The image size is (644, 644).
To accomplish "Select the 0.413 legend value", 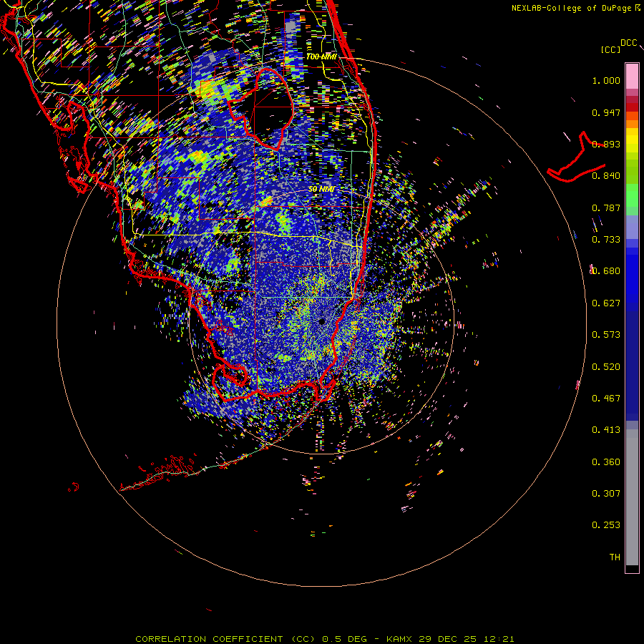I will click(606, 430).
